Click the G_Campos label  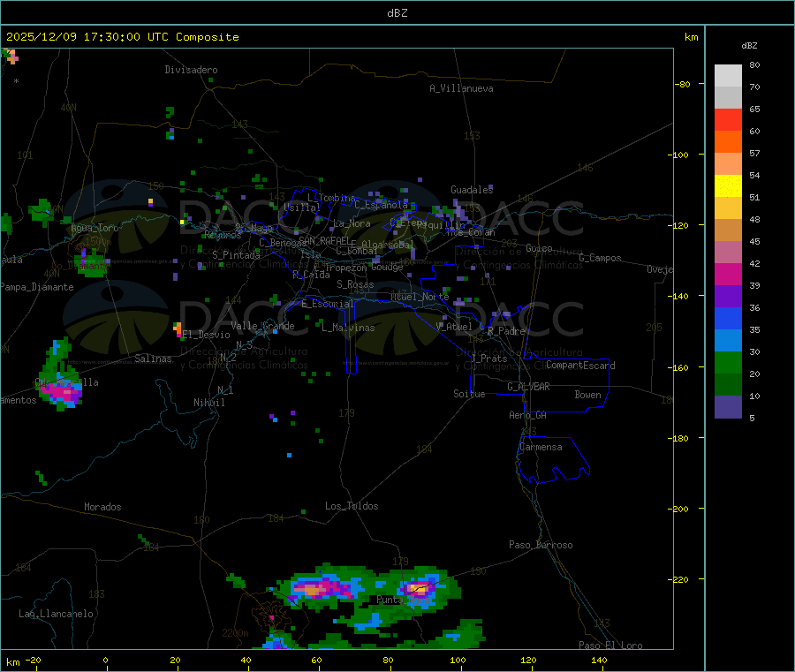click(x=601, y=258)
